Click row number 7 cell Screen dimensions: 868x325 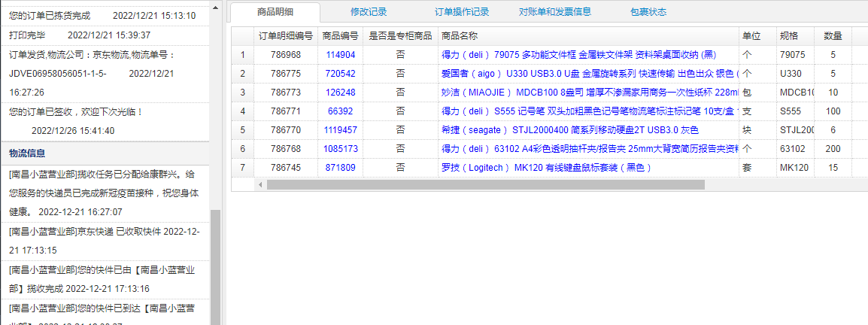242,168
